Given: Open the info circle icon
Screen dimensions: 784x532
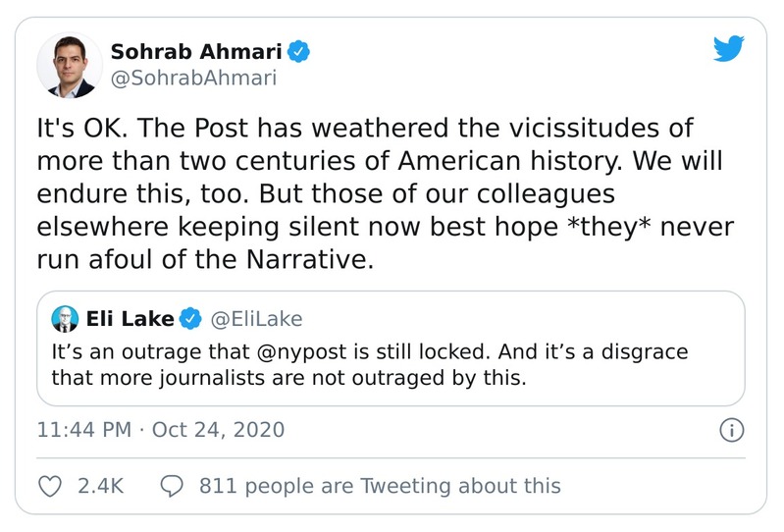Looking at the screenshot, I should 732,429.
